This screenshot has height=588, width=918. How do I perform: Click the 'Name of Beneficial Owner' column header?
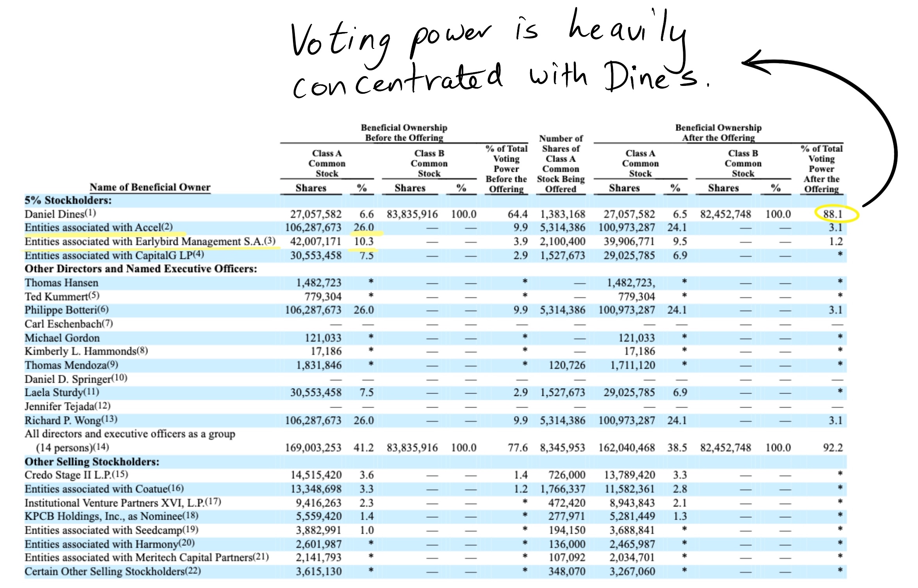tap(150, 187)
